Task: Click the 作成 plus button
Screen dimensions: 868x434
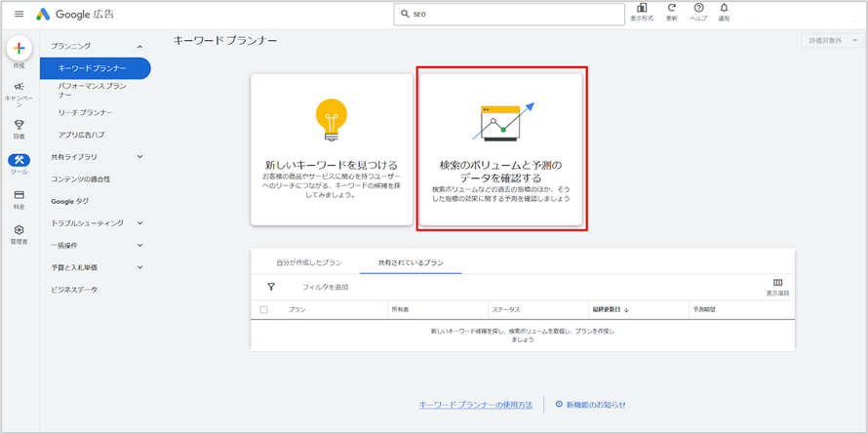Action: click(x=19, y=49)
